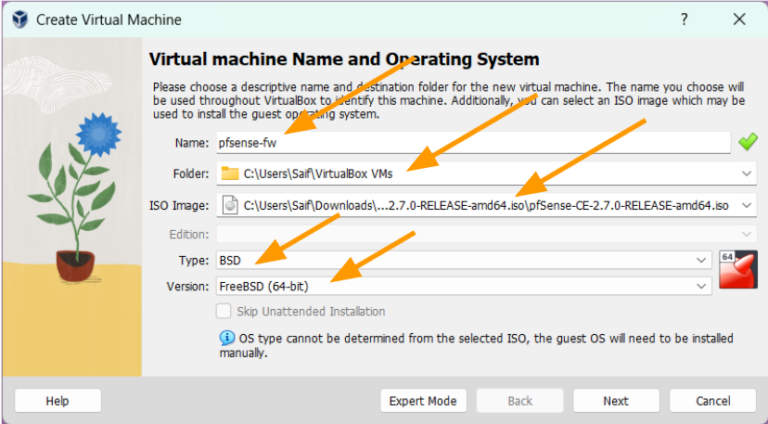Click the 'Create Virtual Machine' window title text

point(109,20)
